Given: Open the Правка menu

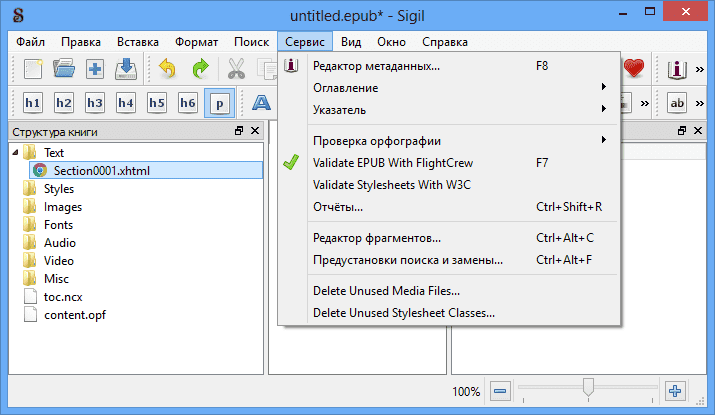Looking at the screenshot, I should click(x=80, y=42).
